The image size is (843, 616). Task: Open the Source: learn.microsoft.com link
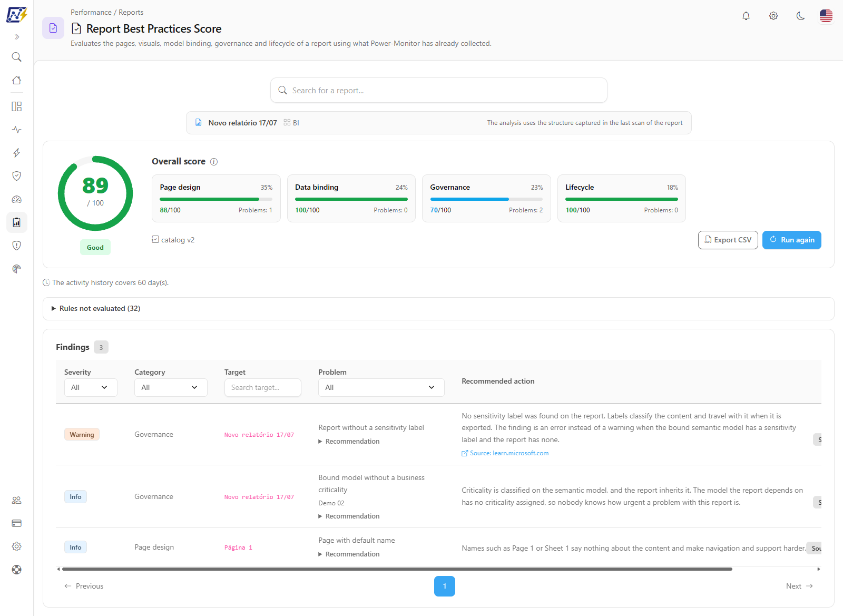(x=505, y=453)
